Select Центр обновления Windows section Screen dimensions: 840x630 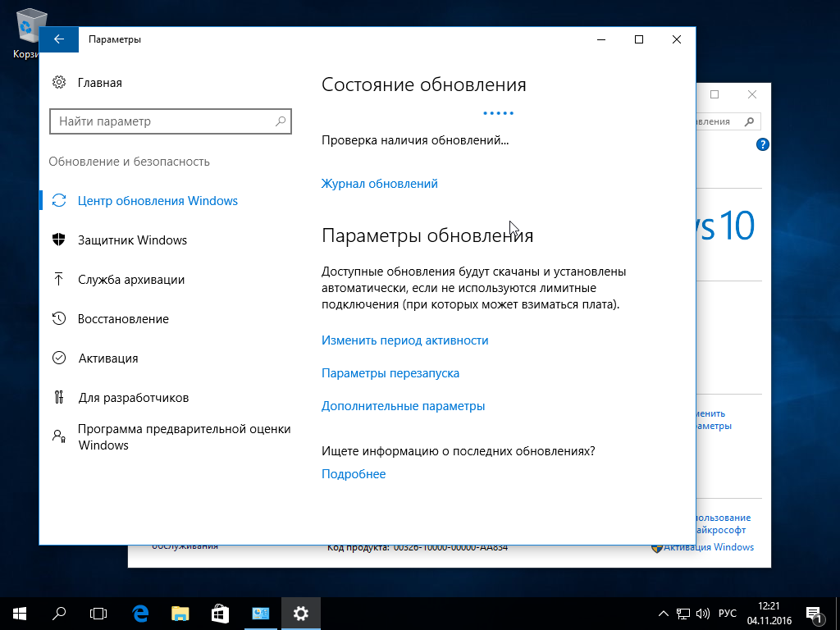tap(157, 201)
